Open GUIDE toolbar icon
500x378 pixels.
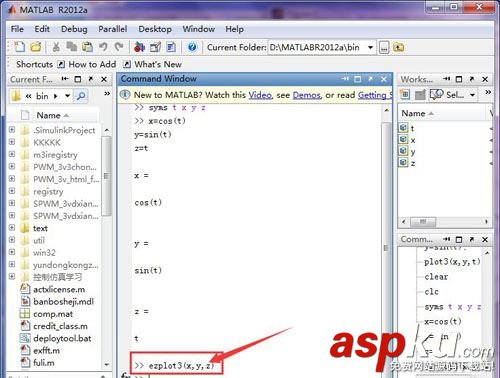pyautogui.click(x=155, y=47)
